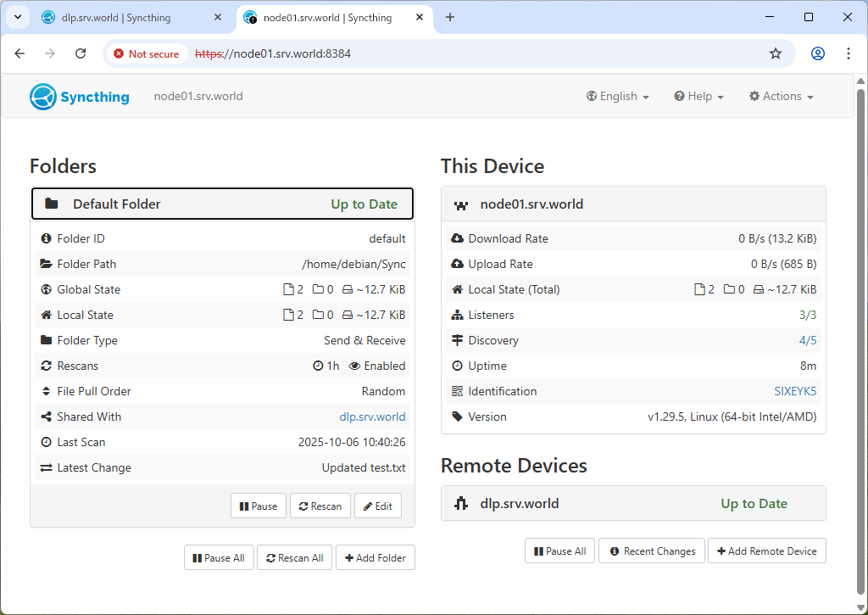Pause the Default Folder
This screenshot has height=615, width=868.
click(259, 506)
